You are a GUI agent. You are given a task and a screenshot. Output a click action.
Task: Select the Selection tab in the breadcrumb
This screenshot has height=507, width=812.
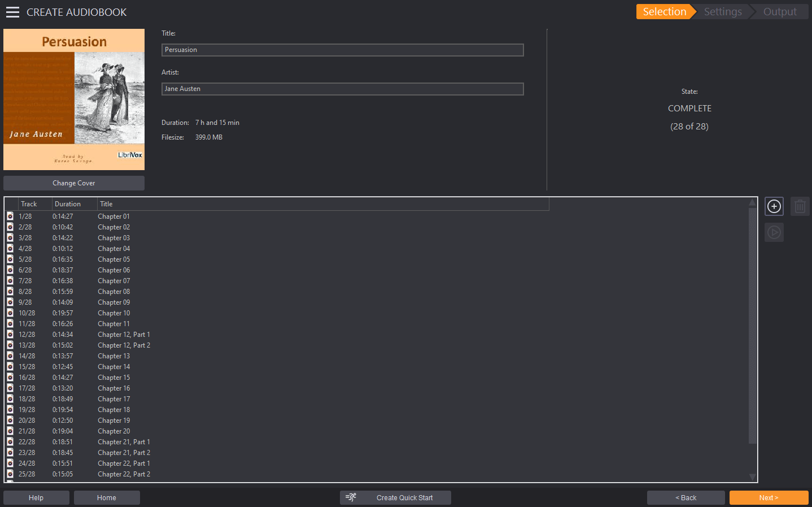point(665,11)
